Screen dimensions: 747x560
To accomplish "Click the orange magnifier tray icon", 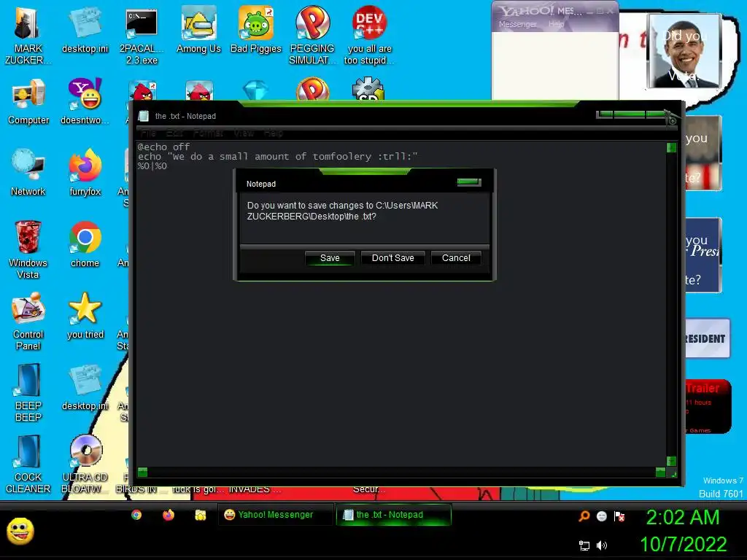I will pos(584,516).
